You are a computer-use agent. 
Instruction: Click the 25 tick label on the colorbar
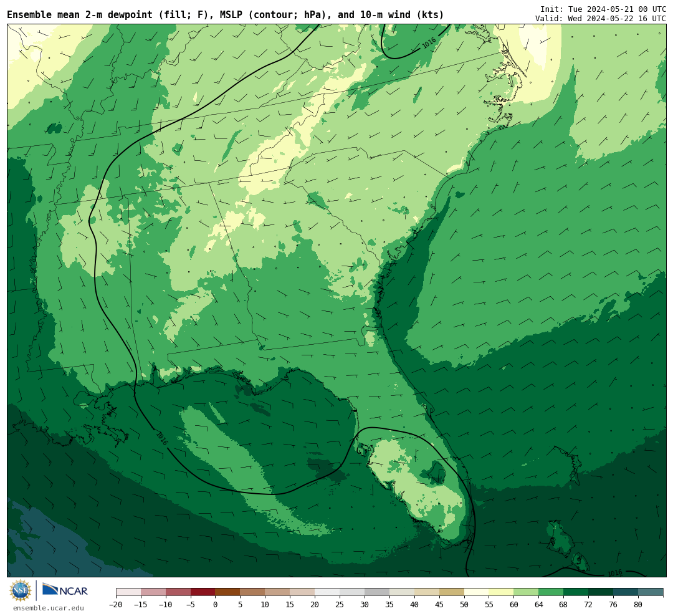click(340, 604)
